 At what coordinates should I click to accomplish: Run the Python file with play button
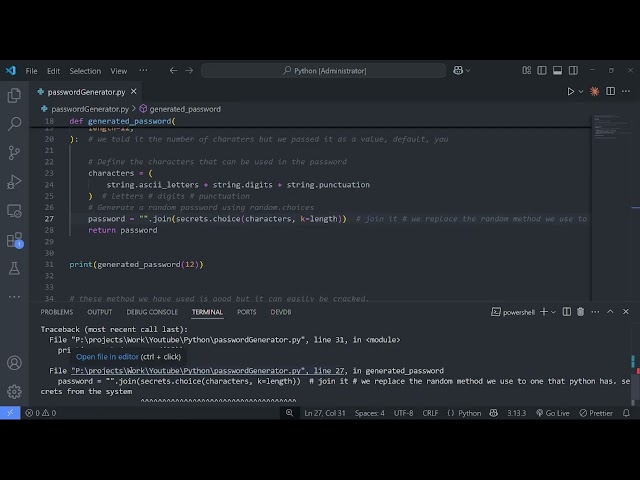coord(571,91)
